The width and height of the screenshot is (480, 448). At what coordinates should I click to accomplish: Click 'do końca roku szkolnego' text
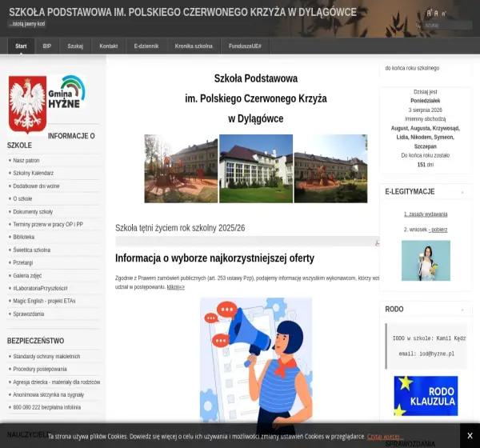click(412, 68)
